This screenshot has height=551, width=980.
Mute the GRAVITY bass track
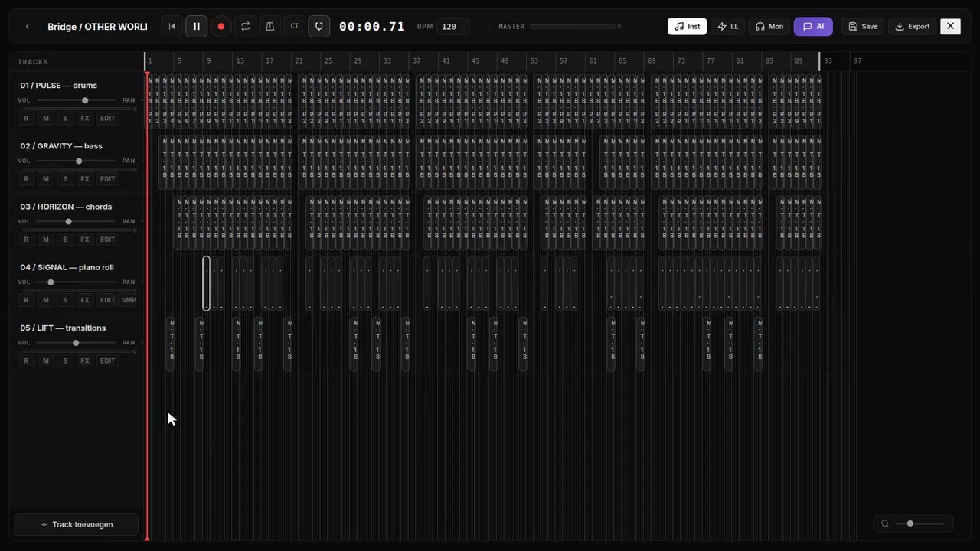point(46,179)
